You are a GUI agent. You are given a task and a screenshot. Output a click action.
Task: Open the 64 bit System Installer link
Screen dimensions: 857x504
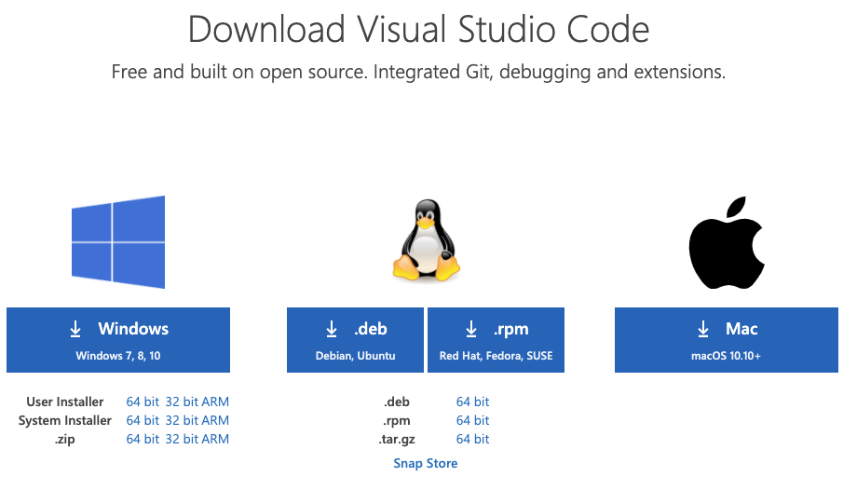(x=143, y=420)
